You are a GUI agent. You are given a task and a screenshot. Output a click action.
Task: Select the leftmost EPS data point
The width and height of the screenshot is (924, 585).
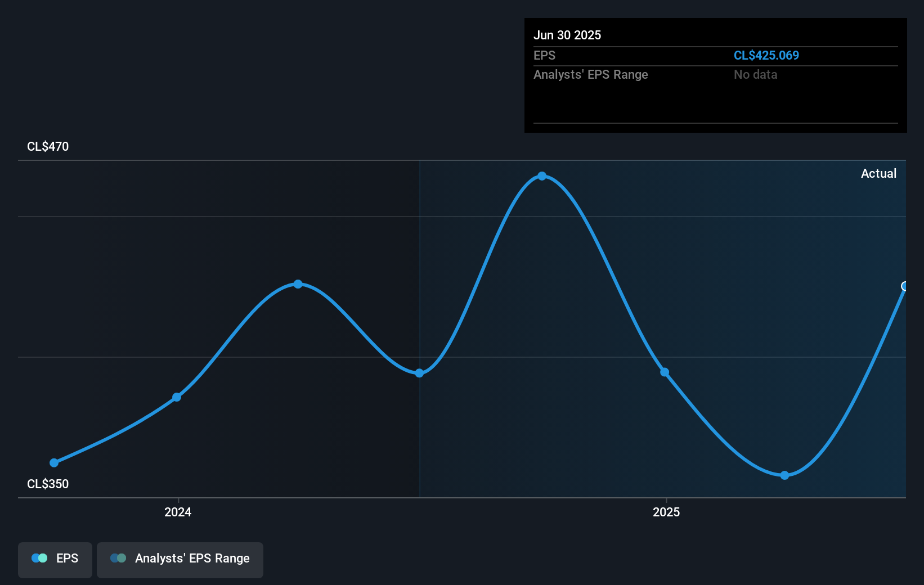(x=54, y=463)
